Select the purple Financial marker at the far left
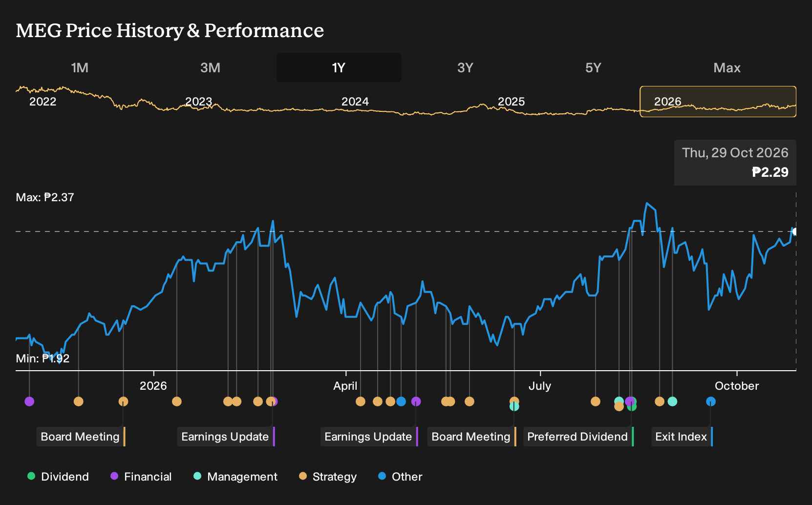This screenshot has width=812, height=505. 29,401
